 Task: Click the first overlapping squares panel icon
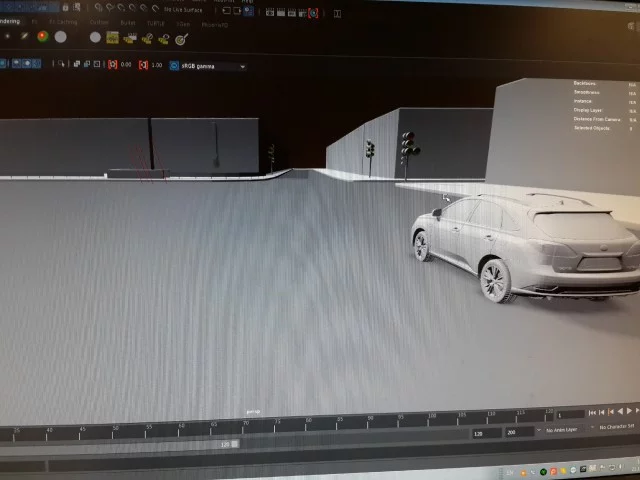[x=77, y=64]
